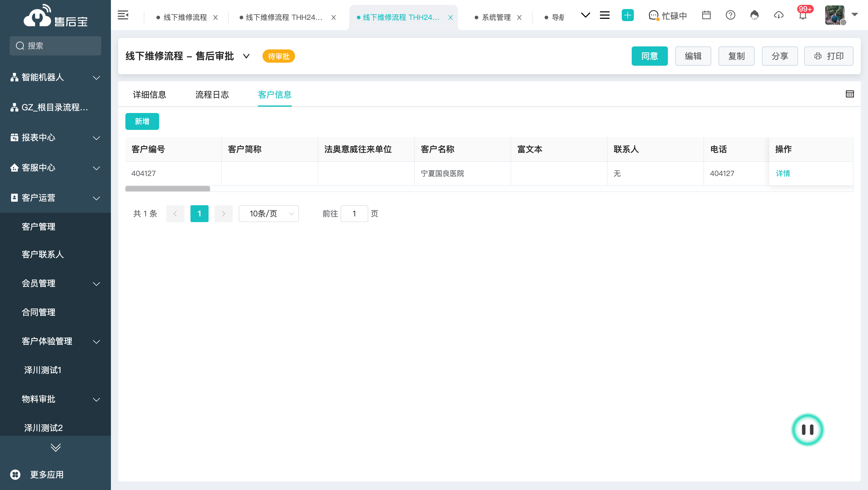Click the previous page arrow

click(175, 214)
